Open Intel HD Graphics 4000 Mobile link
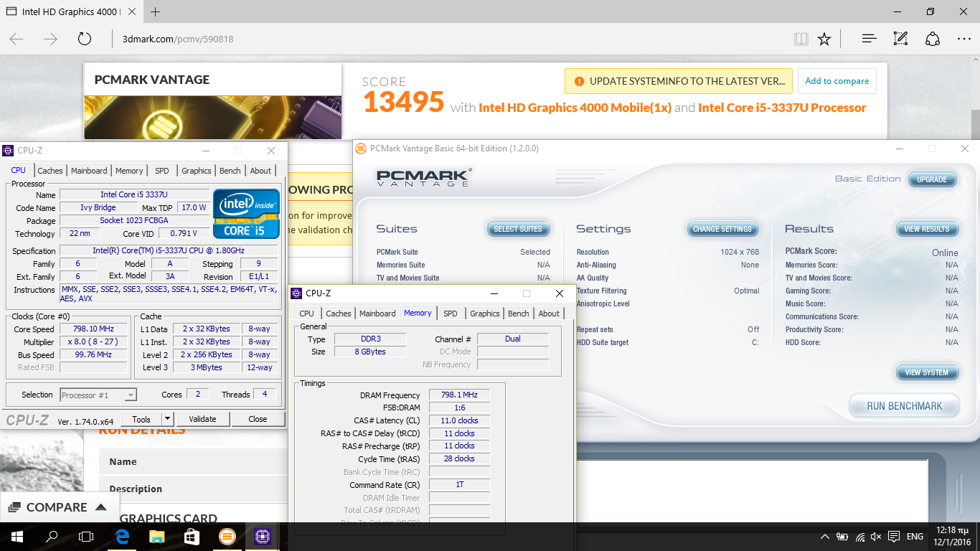This screenshot has height=551, width=980. pos(575,108)
